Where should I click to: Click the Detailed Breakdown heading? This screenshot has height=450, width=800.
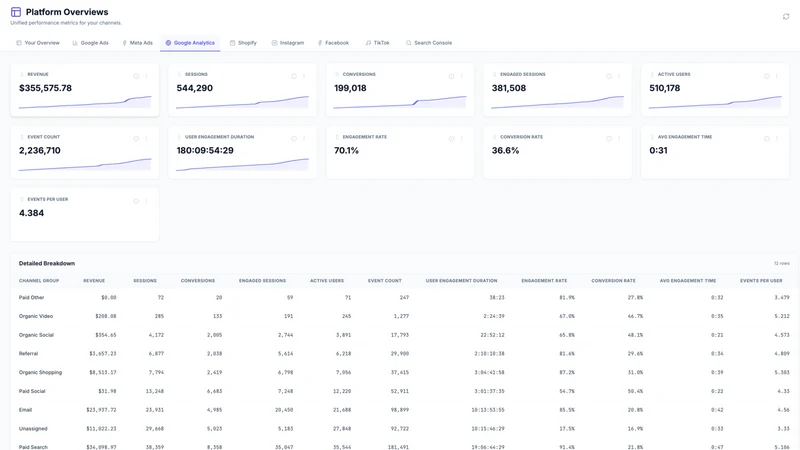point(47,263)
